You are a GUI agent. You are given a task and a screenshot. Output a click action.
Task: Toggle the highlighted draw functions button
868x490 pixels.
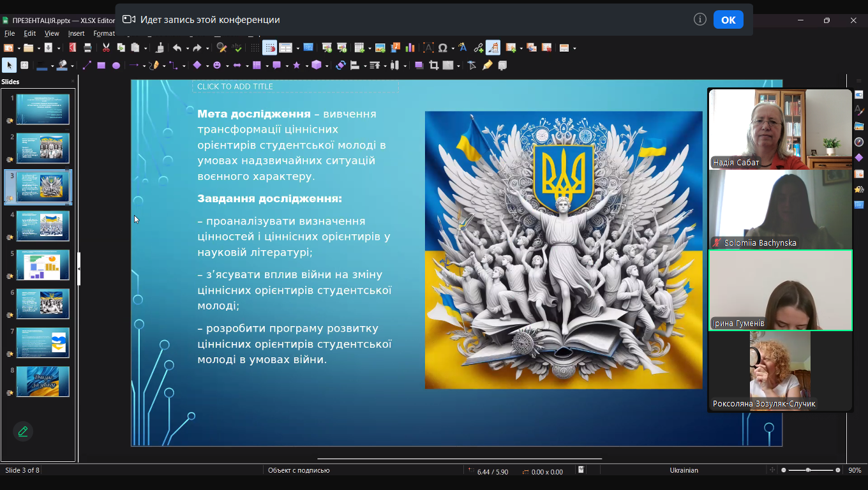point(493,48)
